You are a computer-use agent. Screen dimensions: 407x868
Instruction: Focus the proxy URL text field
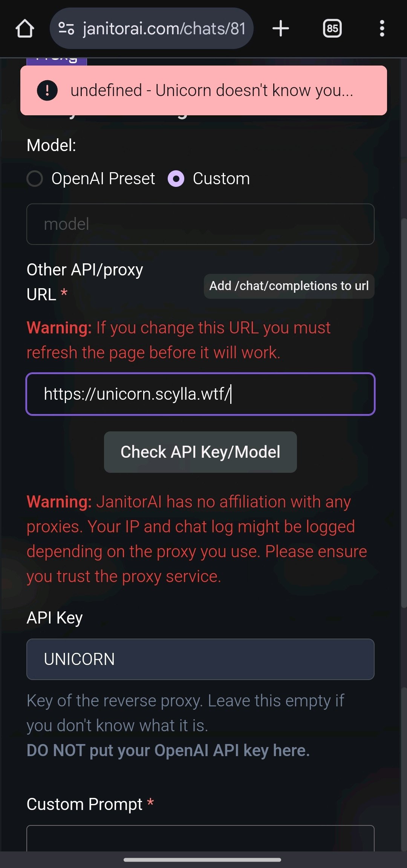(200, 394)
